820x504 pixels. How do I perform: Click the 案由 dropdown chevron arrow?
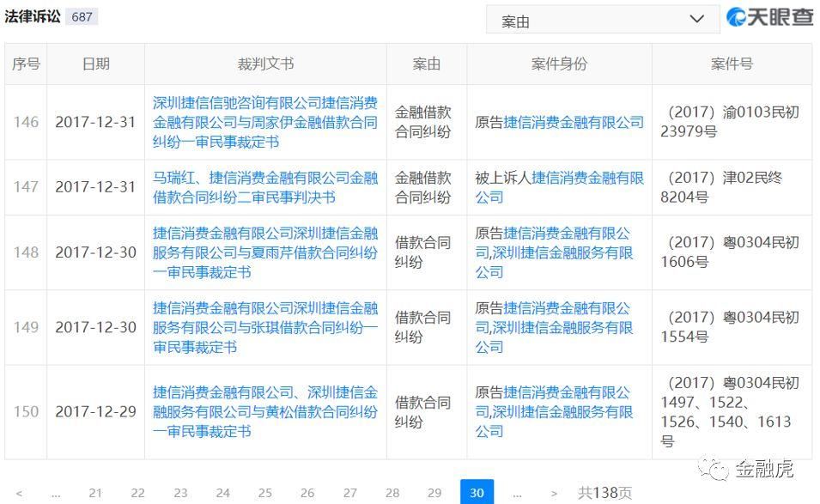coord(696,20)
